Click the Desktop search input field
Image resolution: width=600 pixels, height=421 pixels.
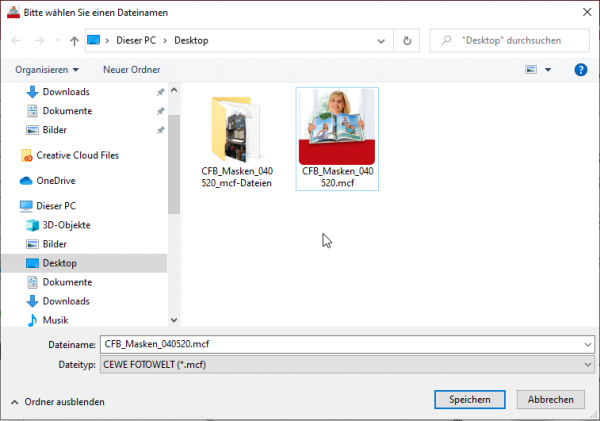tap(509, 41)
